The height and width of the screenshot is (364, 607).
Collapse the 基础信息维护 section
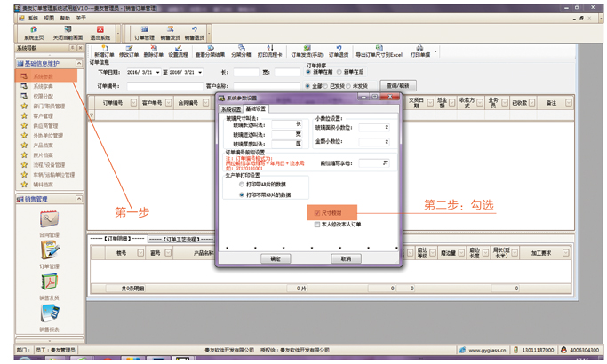78,64
